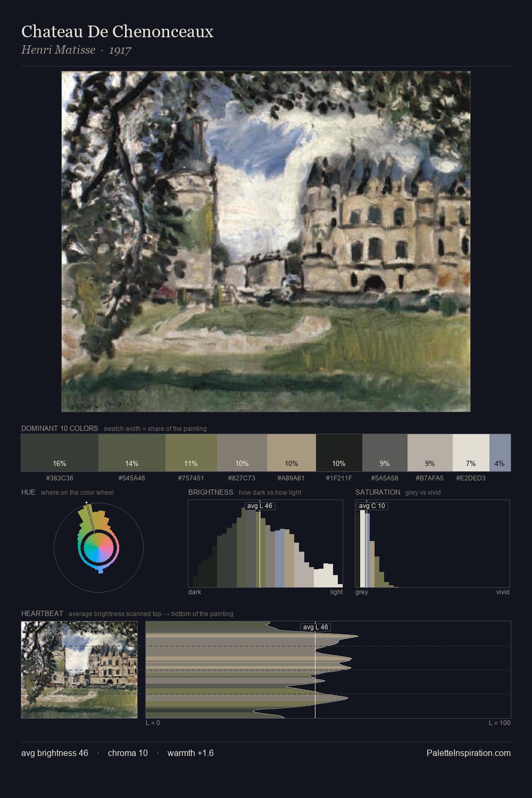Screen dimensions: 532x798
Task: Open the main Chateau De Chenonceaux painting image
Action: click(x=266, y=242)
